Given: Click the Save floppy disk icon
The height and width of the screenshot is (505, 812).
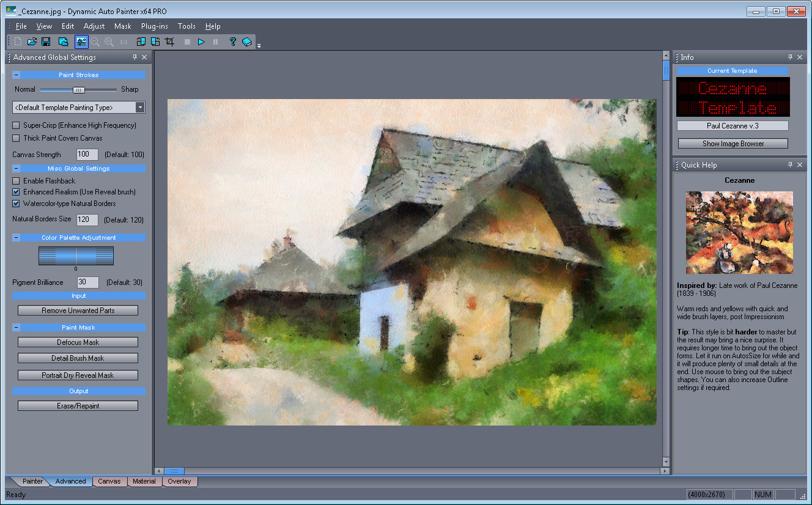Looking at the screenshot, I should (46, 42).
